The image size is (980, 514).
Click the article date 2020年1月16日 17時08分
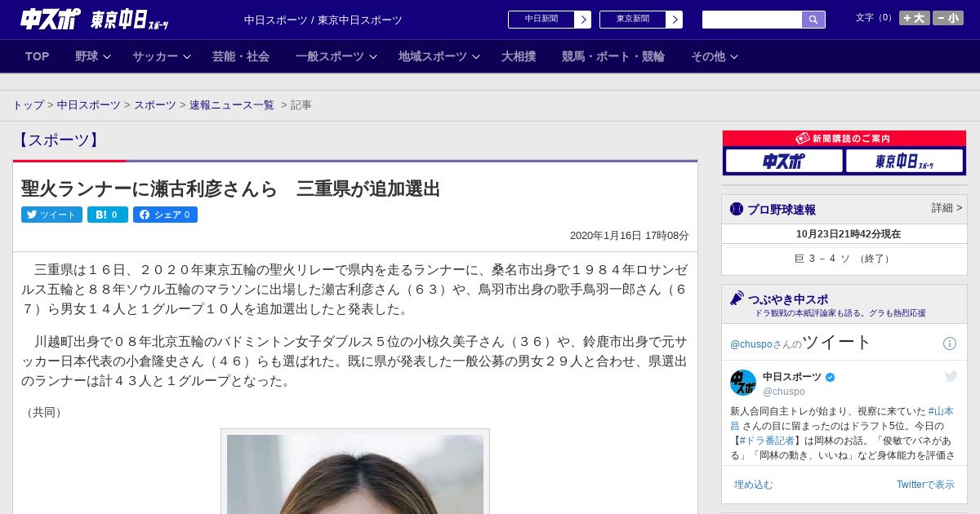629,235
